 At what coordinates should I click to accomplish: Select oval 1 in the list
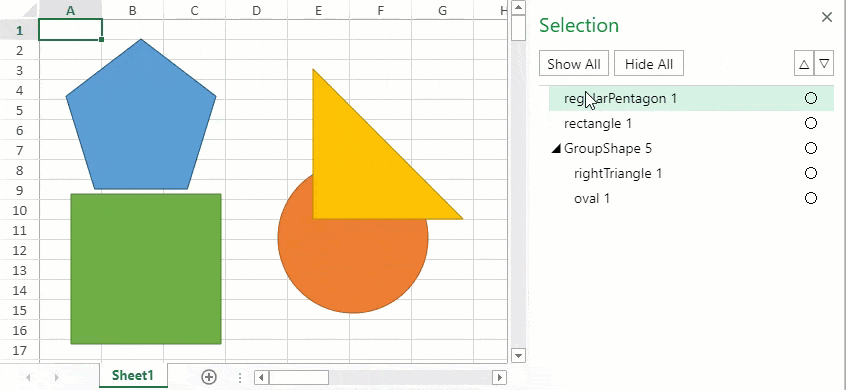691,199
